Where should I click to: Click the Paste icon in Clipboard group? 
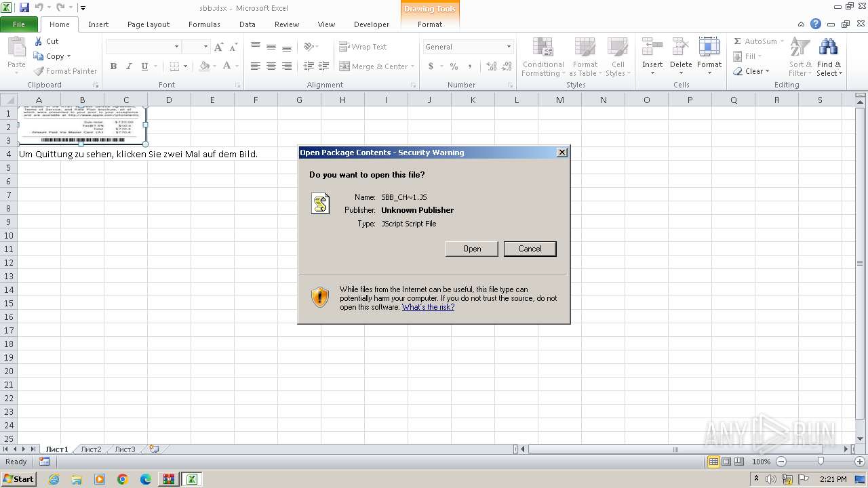coord(16,48)
